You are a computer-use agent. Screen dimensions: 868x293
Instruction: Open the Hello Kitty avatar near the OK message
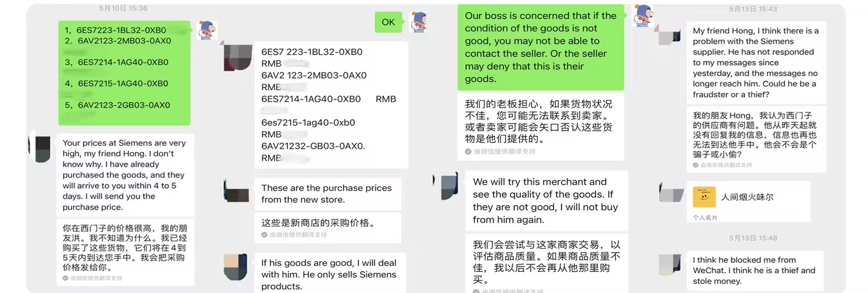[418, 22]
